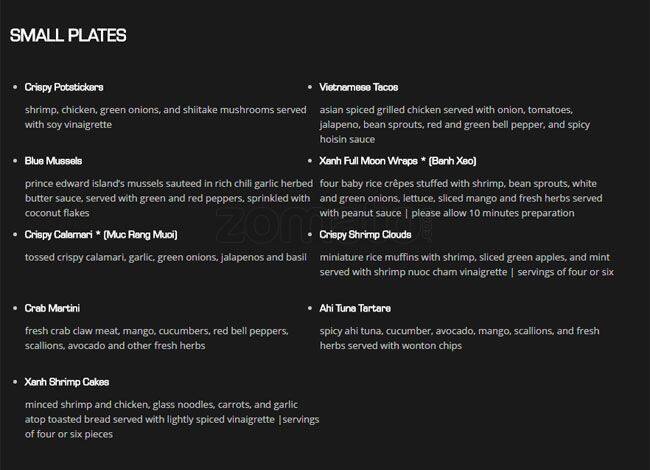The height and width of the screenshot is (470, 650).
Task: Select the tossed crispy calamari description text
Action: pyautogui.click(x=165, y=257)
